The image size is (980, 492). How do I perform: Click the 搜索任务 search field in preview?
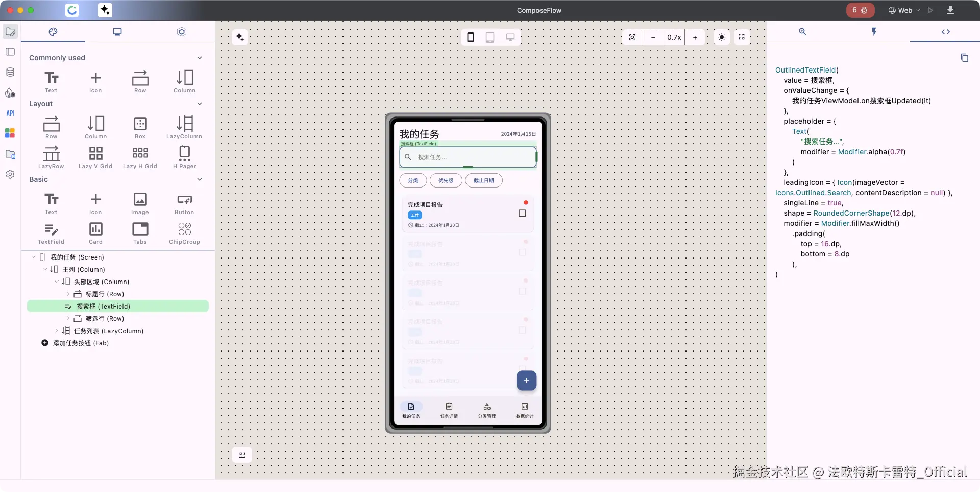pyautogui.click(x=468, y=157)
